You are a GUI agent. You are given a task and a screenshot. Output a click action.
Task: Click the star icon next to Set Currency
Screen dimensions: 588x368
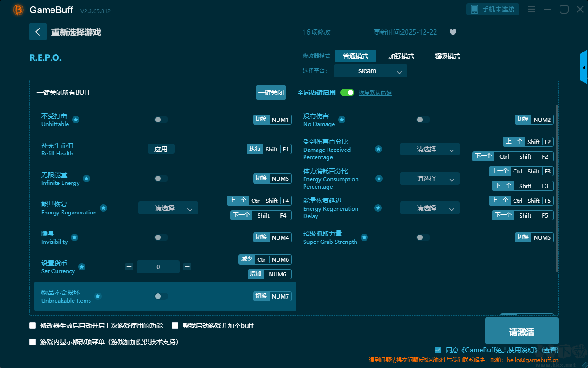[81, 267]
